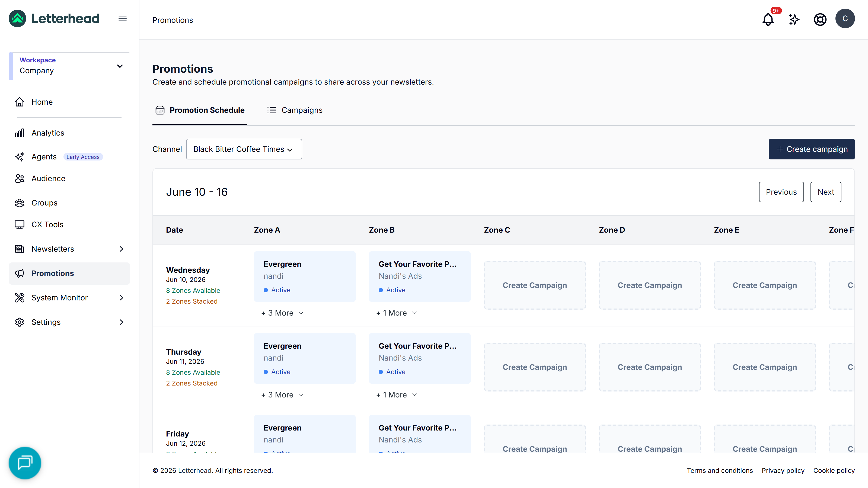Open the chat support bubble
Screen dimensions: 868x488
[25, 463]
